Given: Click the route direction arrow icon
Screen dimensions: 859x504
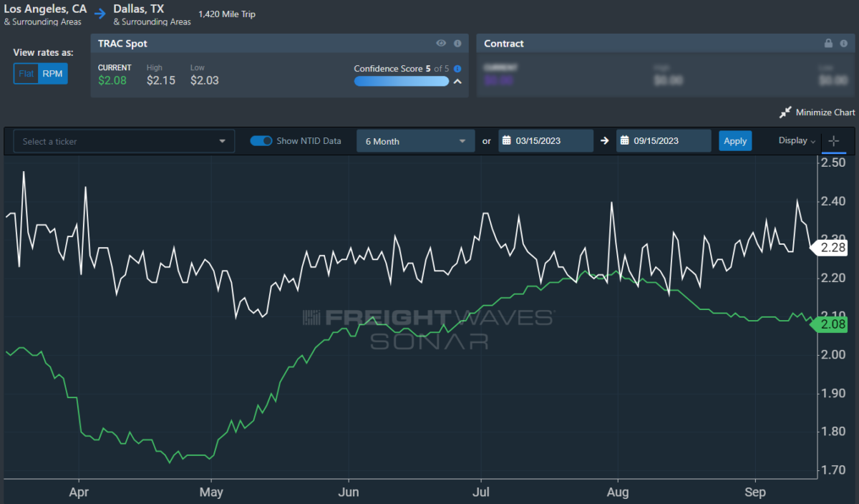Looking at the screenshot, I should [x=100, y=13].
